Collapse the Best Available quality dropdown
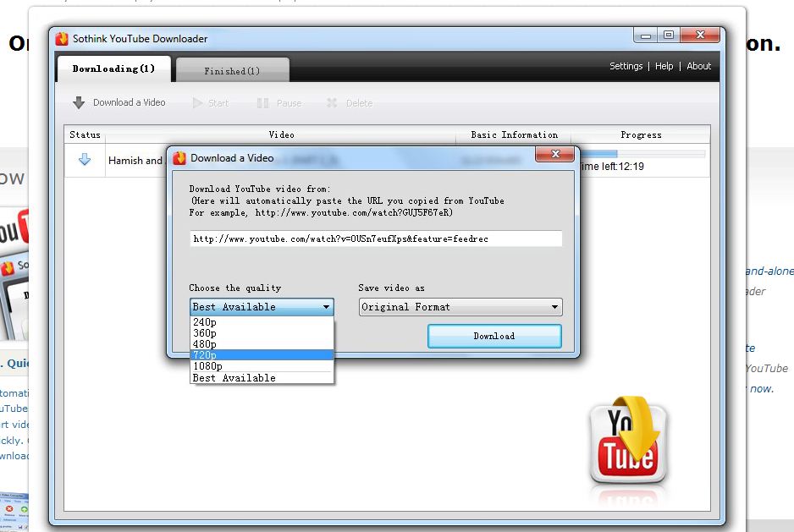Screen dimensions: 794x532 (x=262, y=307)
